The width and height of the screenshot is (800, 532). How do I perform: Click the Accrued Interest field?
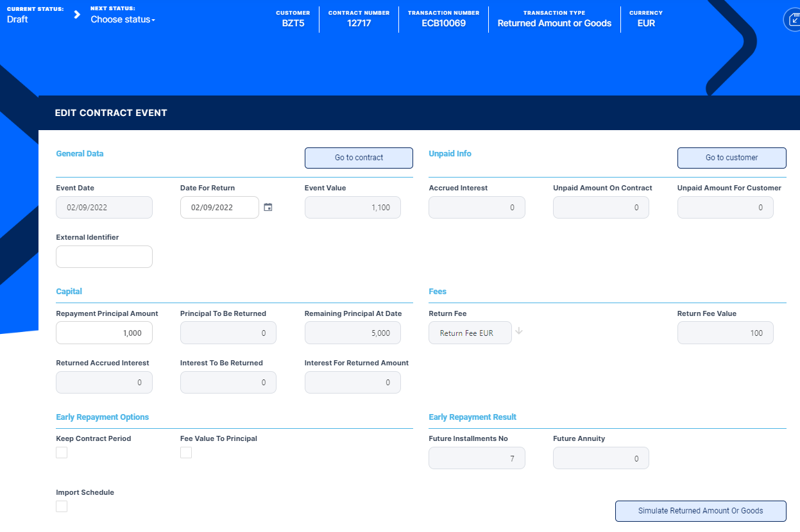pyautogui.click(x=476, y=207)
